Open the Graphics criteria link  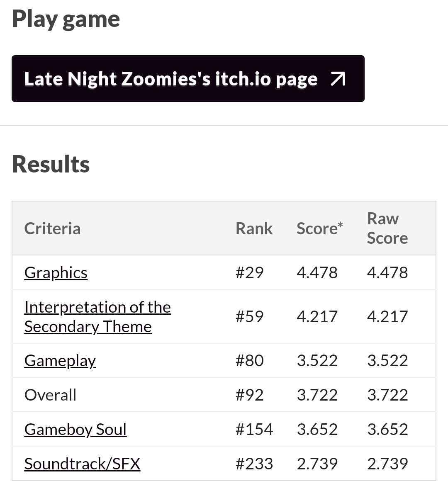(x=56, y=272)
